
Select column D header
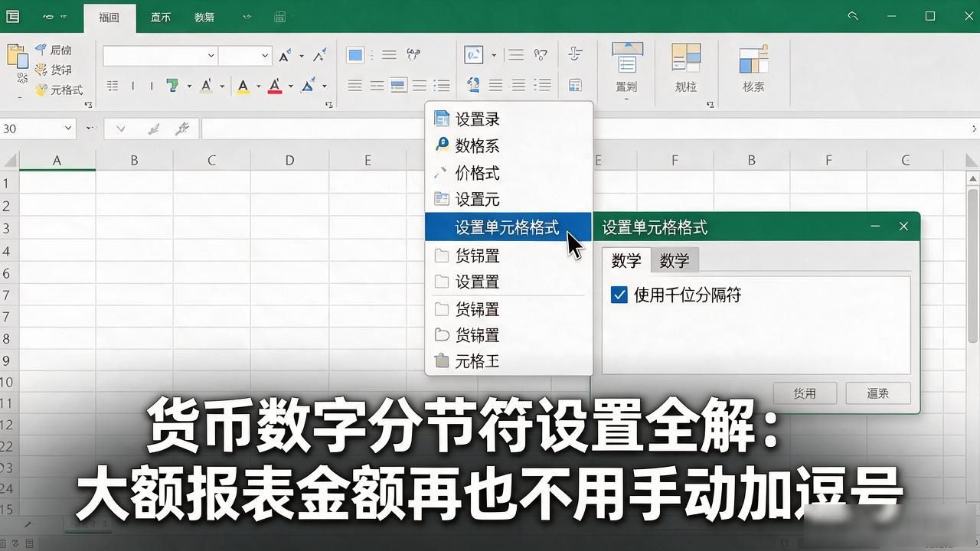289,161
